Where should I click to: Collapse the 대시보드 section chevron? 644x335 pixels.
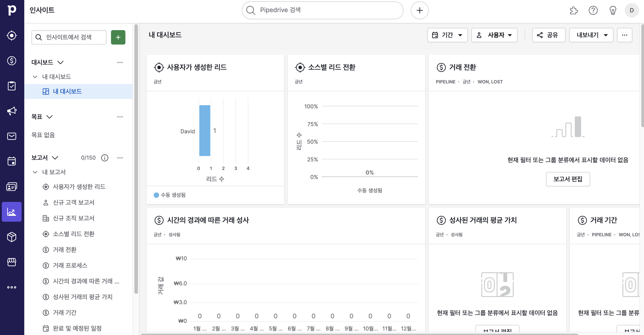coord(60,62)
